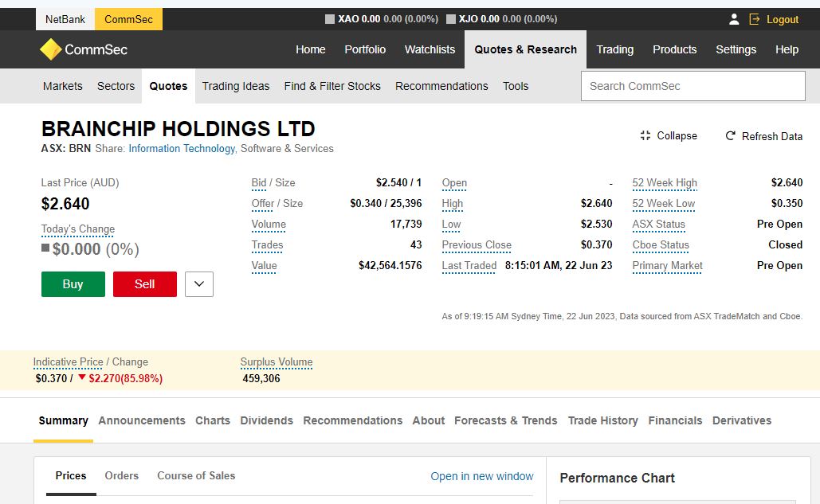Open the Portfolio menu

tap(365, 49)
